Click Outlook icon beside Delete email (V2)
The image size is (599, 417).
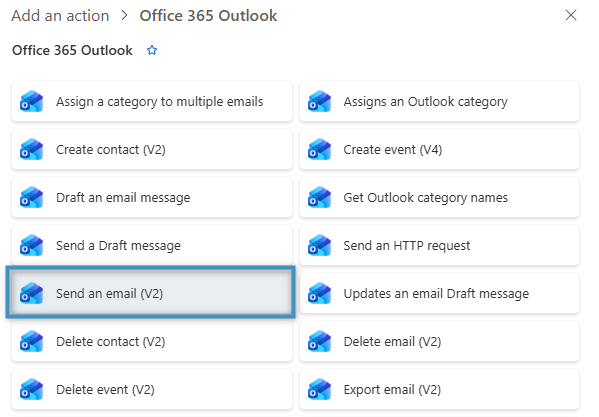319,341
